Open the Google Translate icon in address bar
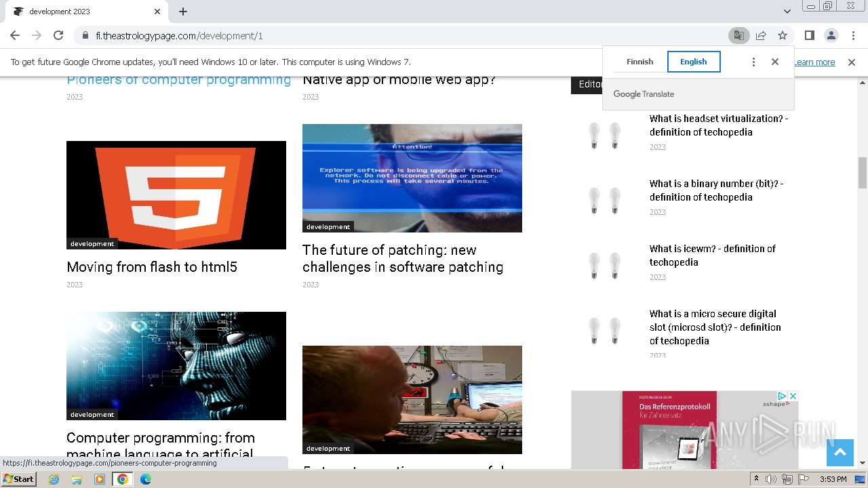 point(738,35)
